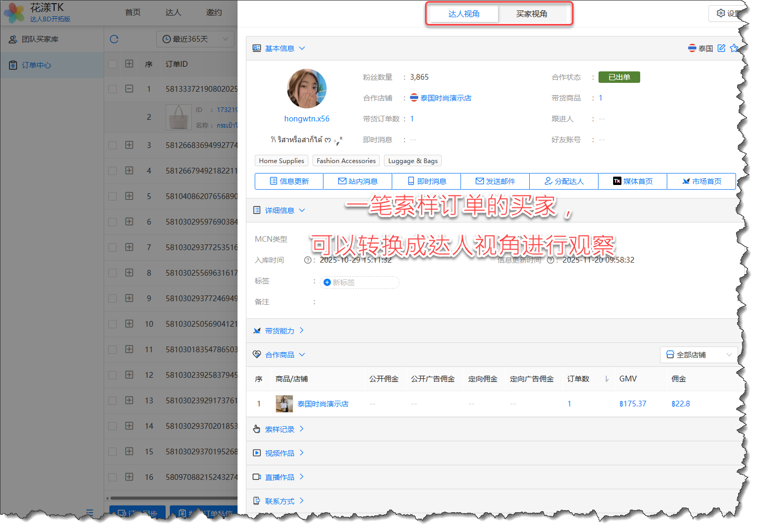The width and height of the screenshot is (760, 532).
Task: Click the refresh icon above order list
Action: [114, 39]
